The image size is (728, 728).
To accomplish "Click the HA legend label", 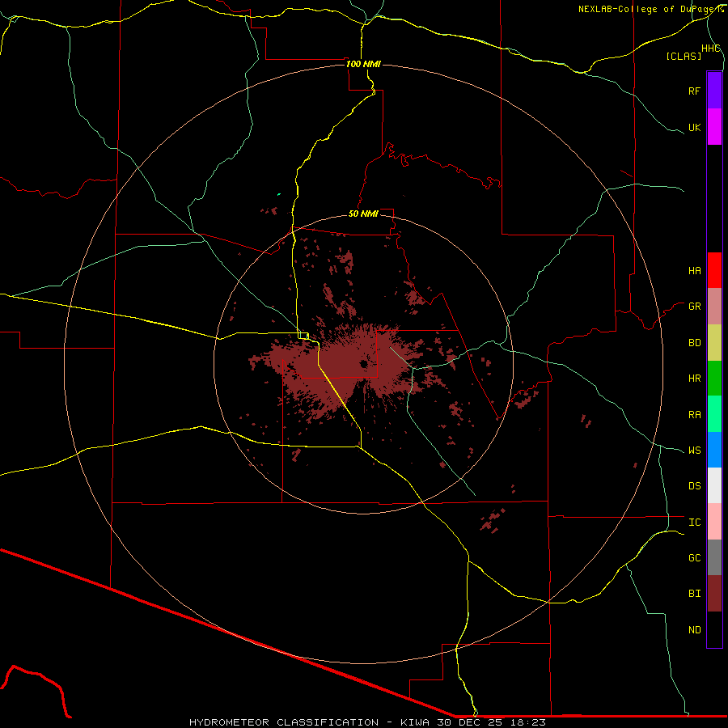I will [694, 271].
